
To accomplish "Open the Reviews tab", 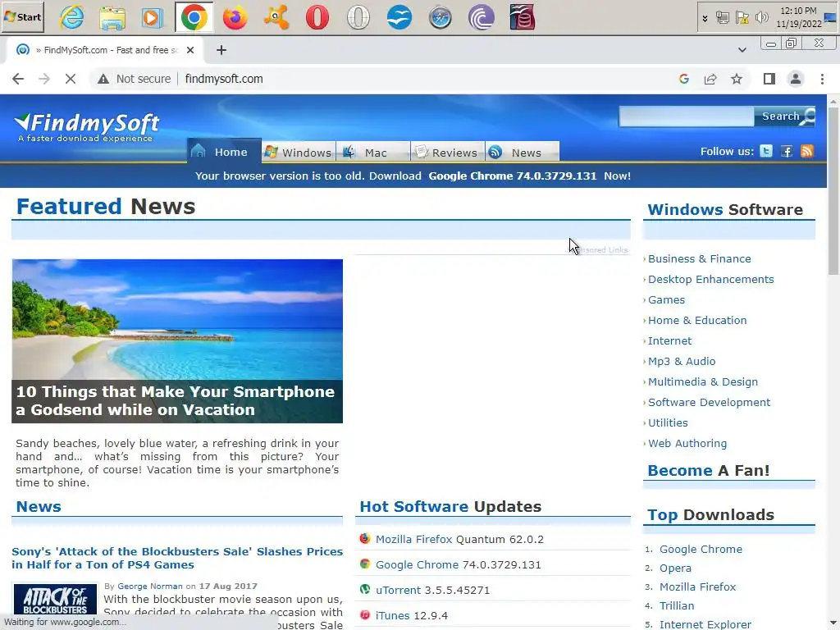I will click(447, 152).
